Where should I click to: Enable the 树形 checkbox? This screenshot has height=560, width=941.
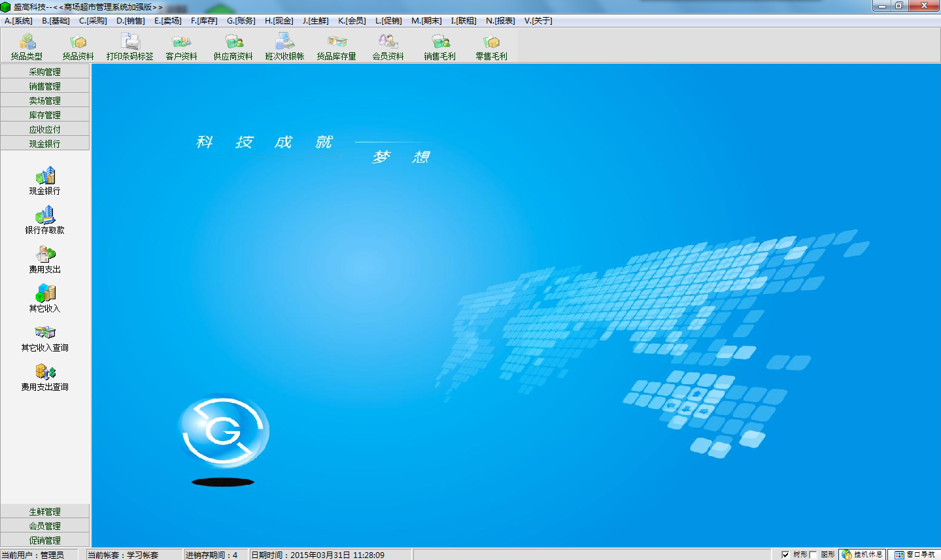point(785,555)
